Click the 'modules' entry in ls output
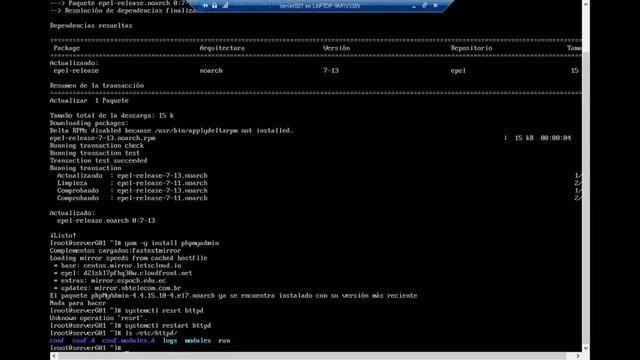Image resolution: width=640 pixels, height=360 pixels. click(x=198, y=341)
